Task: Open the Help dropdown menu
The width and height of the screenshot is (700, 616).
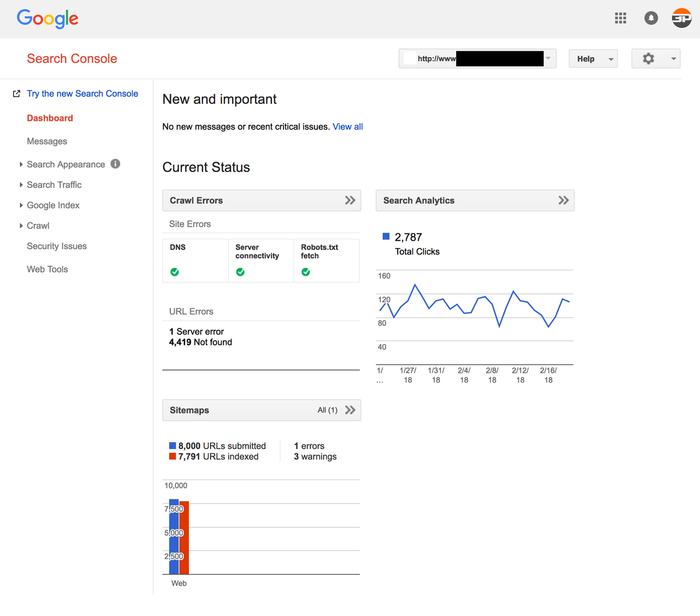Action: (593, 58)
